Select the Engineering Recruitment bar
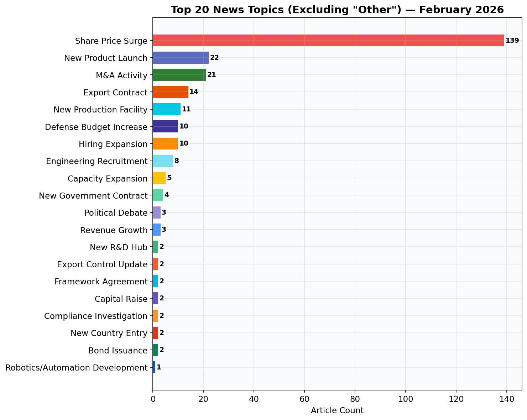The width and height of the screenshot is (527, 420). pos(163,161)
